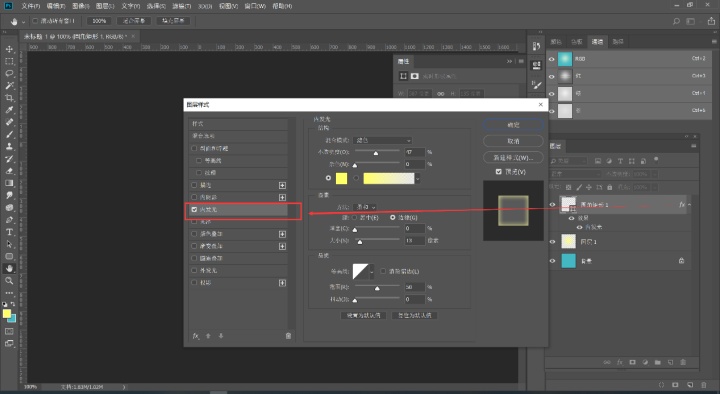The width and height of the screenshot is (720, 394).
Task: Select the Horizontal Type tool
Action: coord(9,232)
